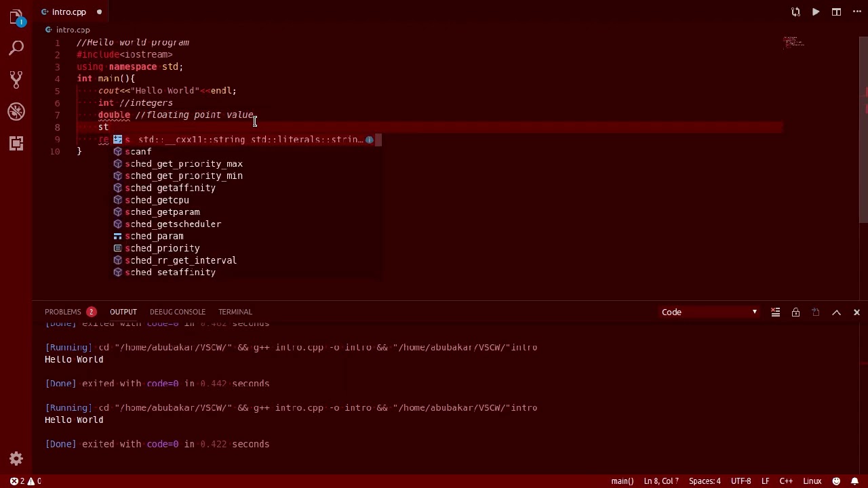This screenshot has width=868, height=488.
Task: Select language mode C++ in status bar
Action: [786, 481]
